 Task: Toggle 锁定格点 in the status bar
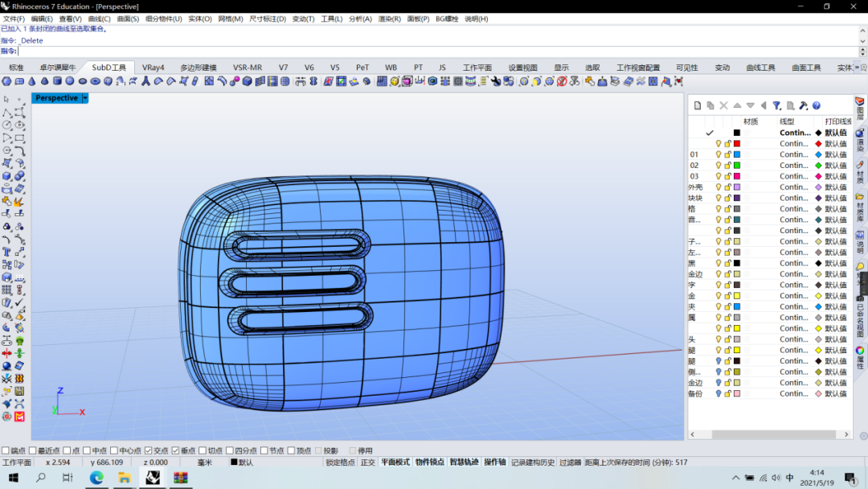click(340, 462)
